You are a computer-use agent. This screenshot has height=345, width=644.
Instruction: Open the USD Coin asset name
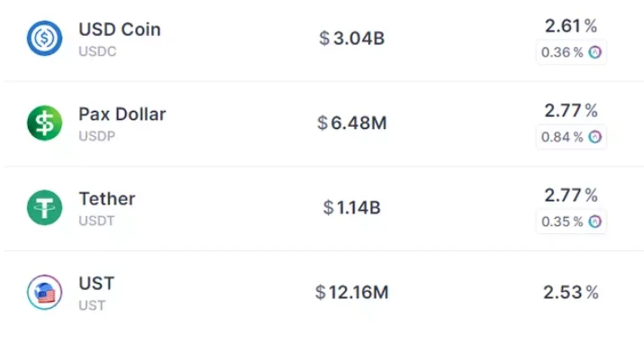(120, 30)
